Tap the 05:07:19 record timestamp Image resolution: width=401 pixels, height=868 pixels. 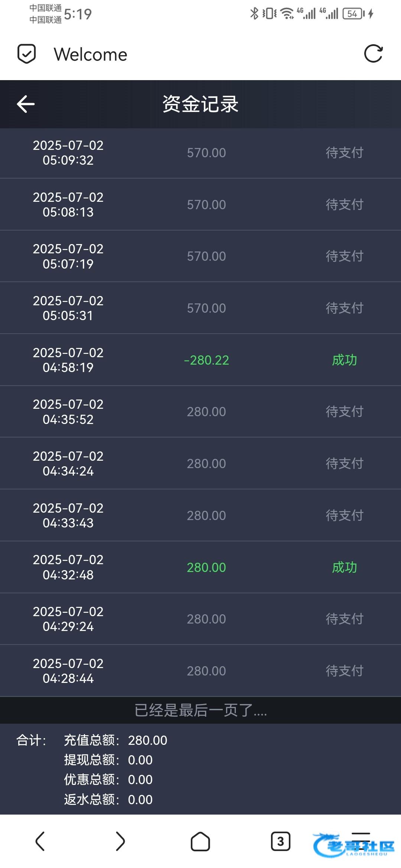pos(68,256)
